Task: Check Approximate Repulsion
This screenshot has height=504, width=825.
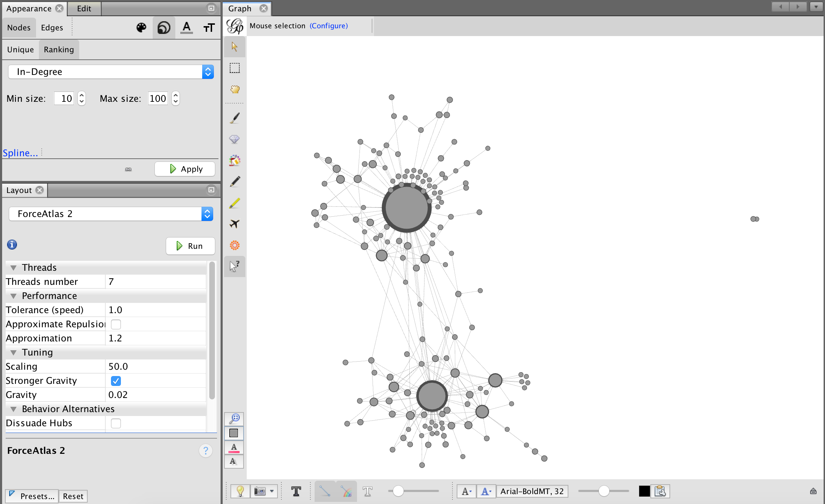Action: [116, 324]
